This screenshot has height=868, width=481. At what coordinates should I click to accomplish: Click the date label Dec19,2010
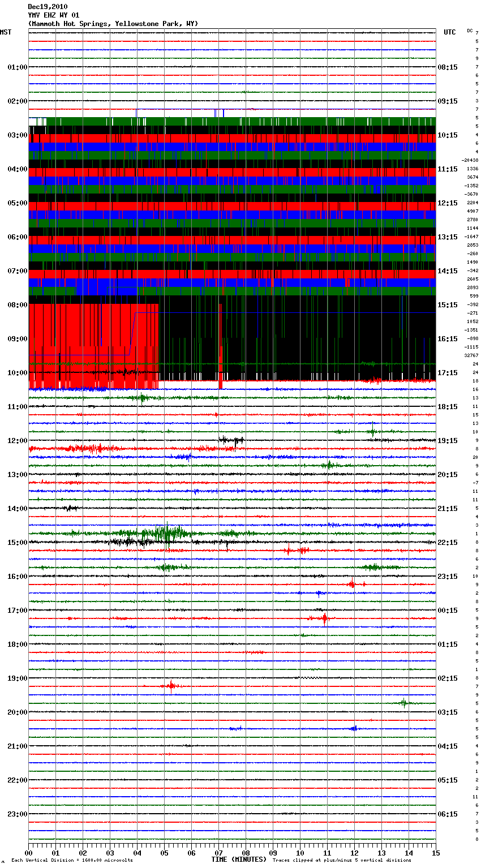46,7
